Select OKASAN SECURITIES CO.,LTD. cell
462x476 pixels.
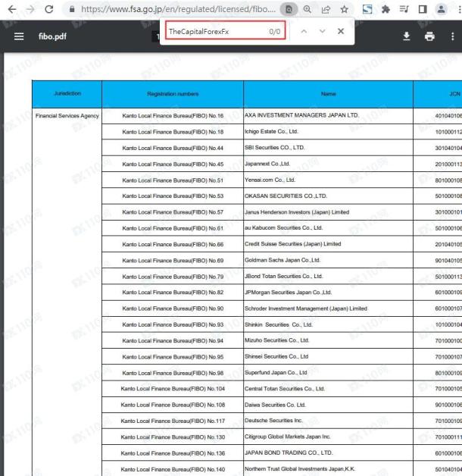(x=328, y=196)
